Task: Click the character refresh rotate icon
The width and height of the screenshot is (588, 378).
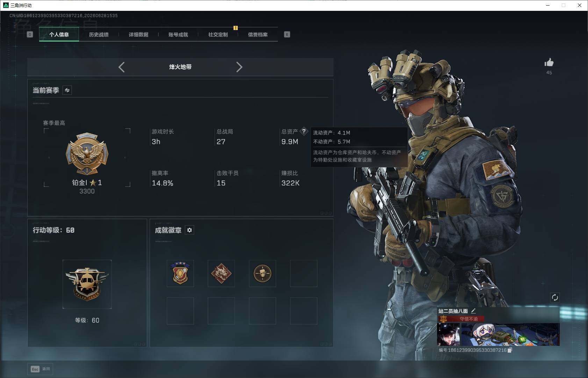Action: [555, 297]
